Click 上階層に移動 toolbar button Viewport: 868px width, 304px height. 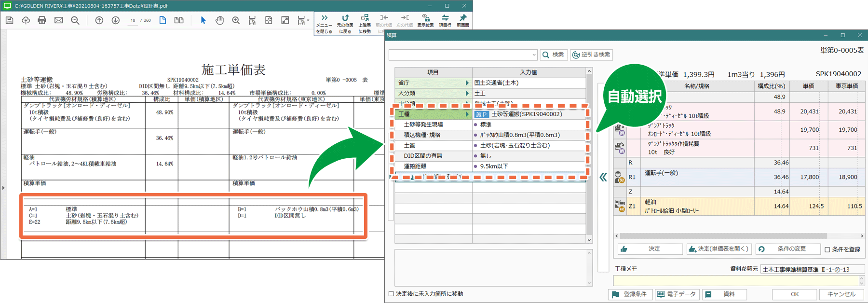pyautogui.click(x=365, y=24)
